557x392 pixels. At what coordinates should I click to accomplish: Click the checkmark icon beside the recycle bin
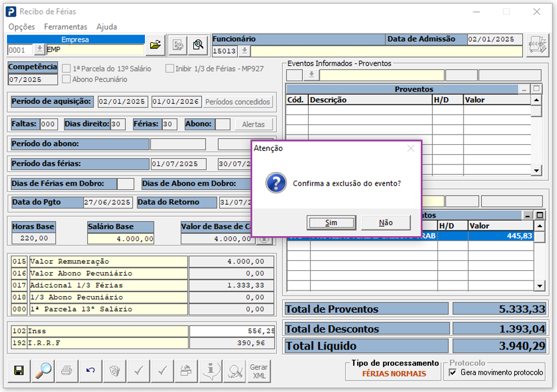point(139,371)
